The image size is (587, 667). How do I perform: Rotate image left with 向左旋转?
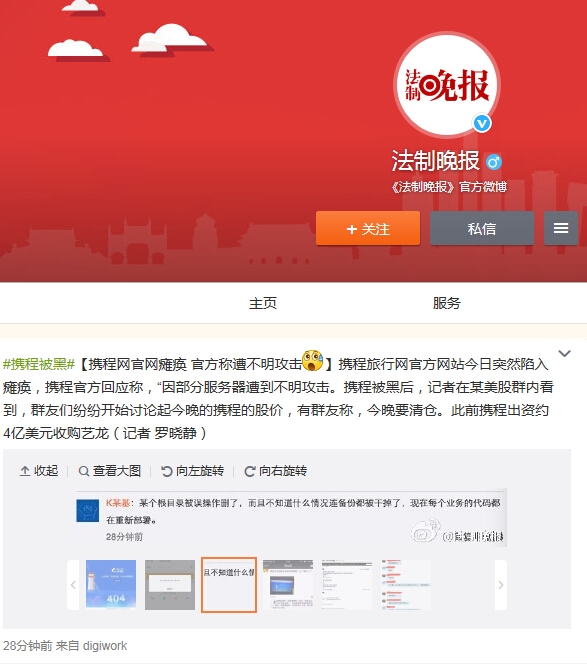[x=192, y=471]
